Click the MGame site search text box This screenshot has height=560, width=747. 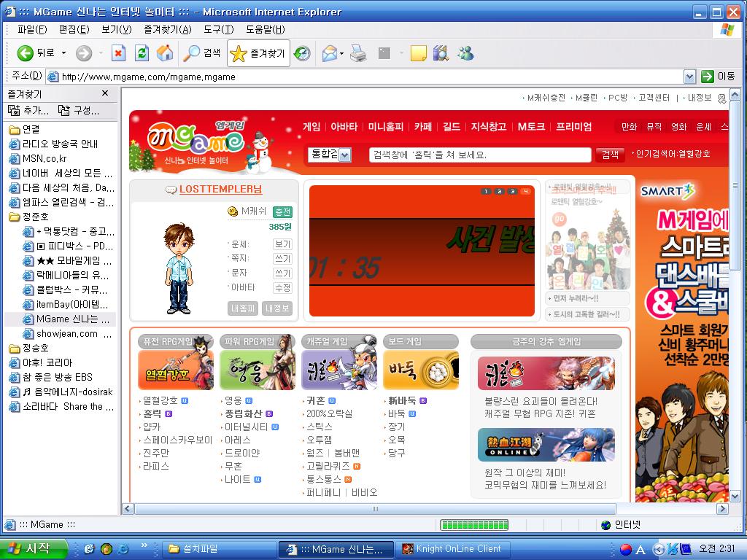(x=480, y=155)
